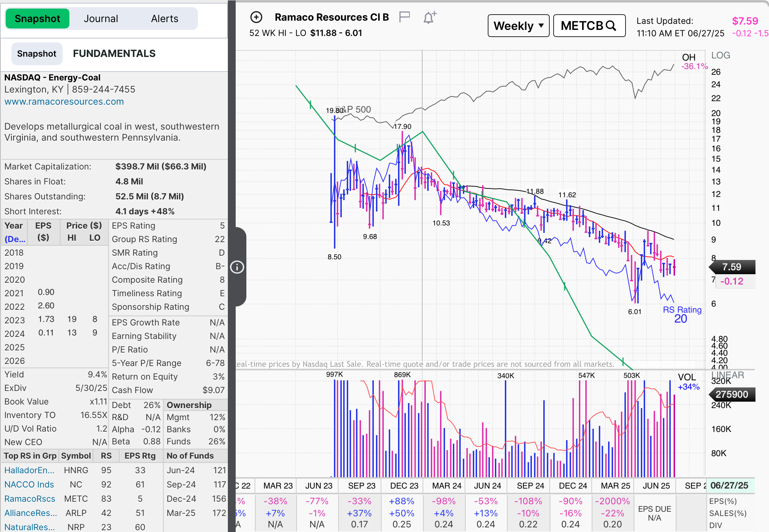Image resolution: width=769 pixels, height=532 pixels.
Task: Click the MAR 24 timeline label
Action: 446,486
